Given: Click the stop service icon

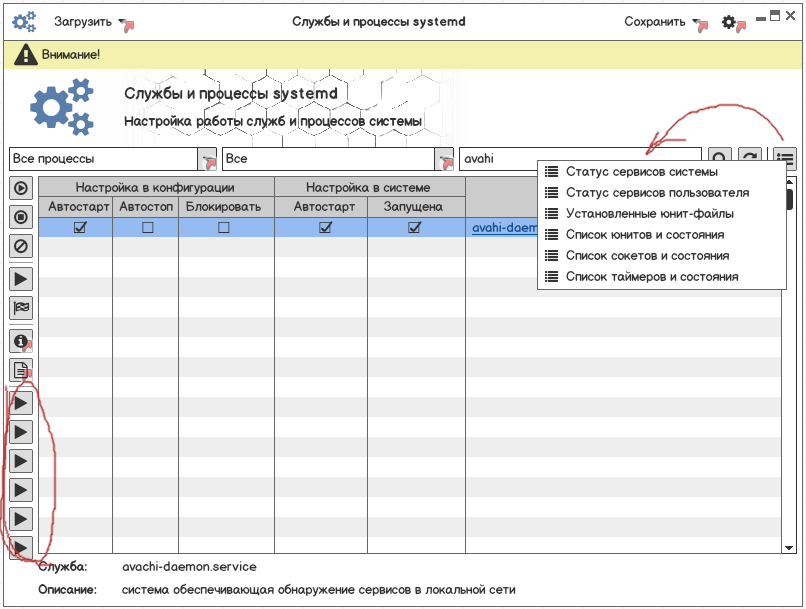Looking at the screenshot, I should pos(20,216).
